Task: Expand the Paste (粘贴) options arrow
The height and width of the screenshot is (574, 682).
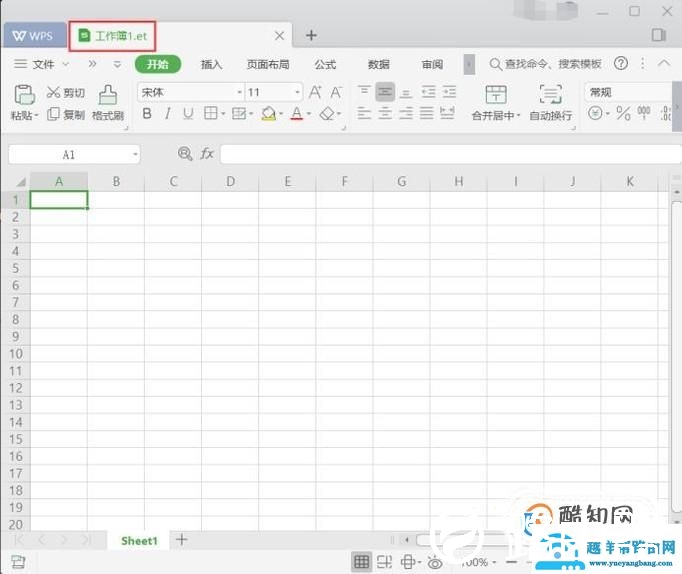Action: coord(37,115)
